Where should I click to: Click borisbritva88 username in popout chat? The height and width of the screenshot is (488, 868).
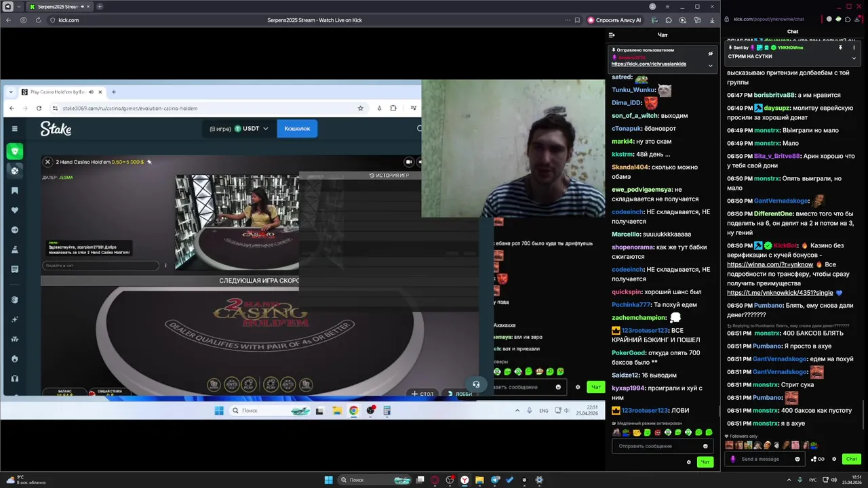point(775,95)
